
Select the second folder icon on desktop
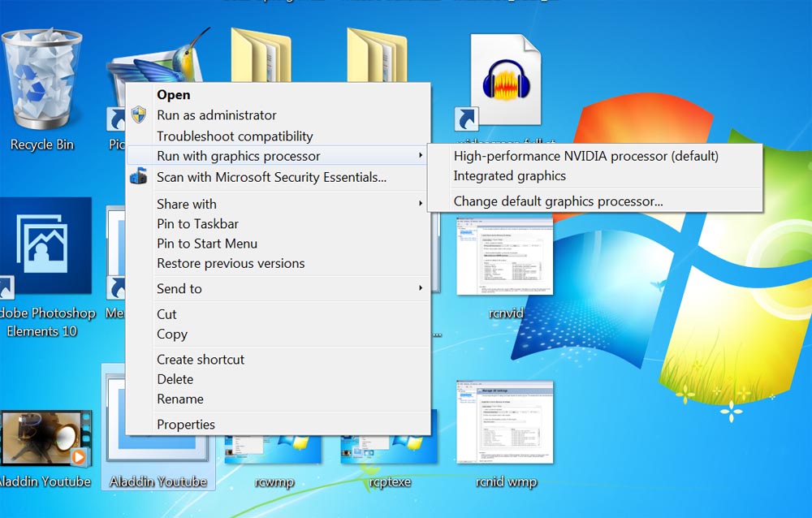(377, 55)
